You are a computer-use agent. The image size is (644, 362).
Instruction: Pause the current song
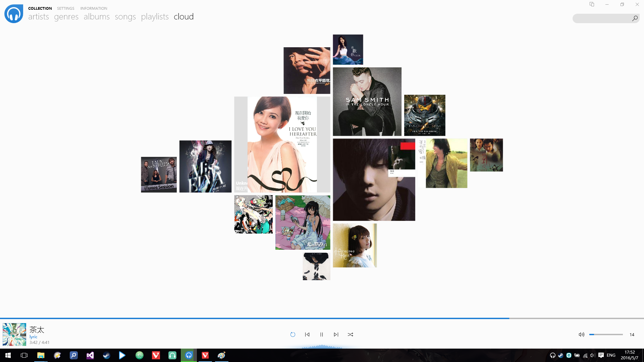(322, 335)
